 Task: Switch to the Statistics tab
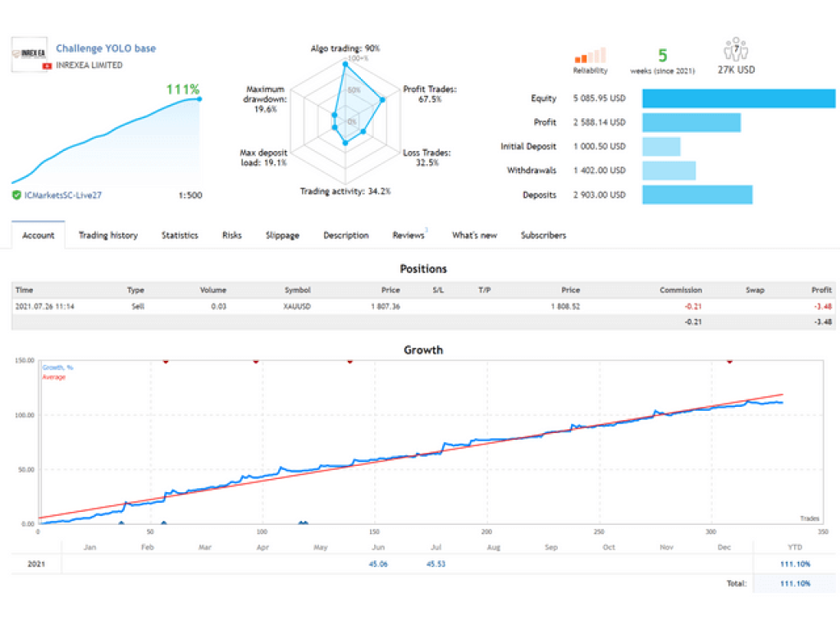point(180,235)
